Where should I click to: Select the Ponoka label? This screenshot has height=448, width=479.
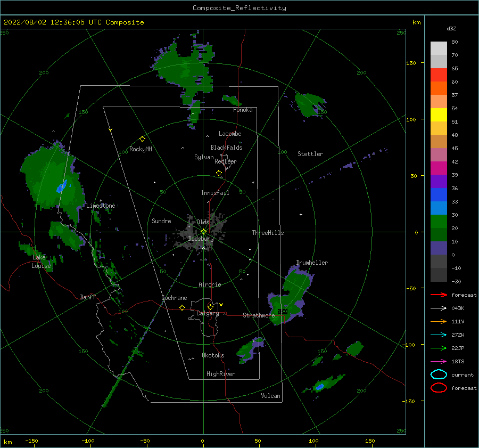coord(243,110)
